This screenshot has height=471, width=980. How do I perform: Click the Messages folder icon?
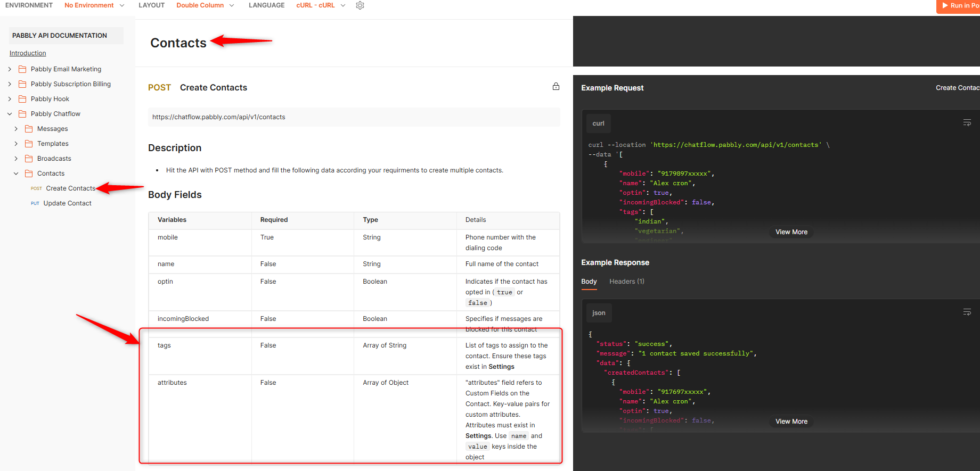(x=29, y=129)
